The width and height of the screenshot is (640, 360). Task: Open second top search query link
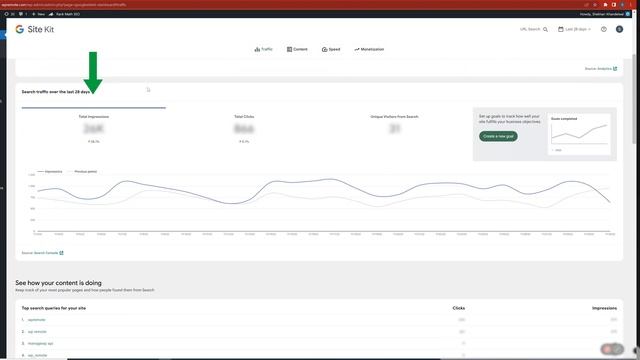pyautogui.click(x=37, y=332)
